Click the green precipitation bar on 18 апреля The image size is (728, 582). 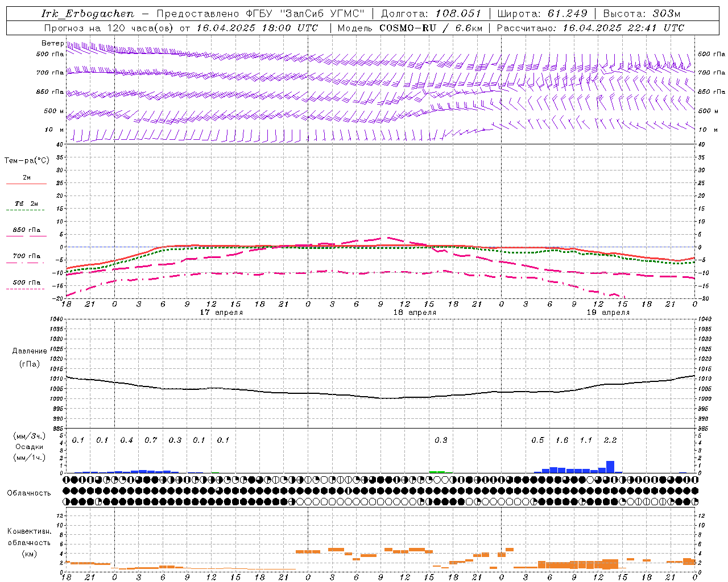point(437,472)
